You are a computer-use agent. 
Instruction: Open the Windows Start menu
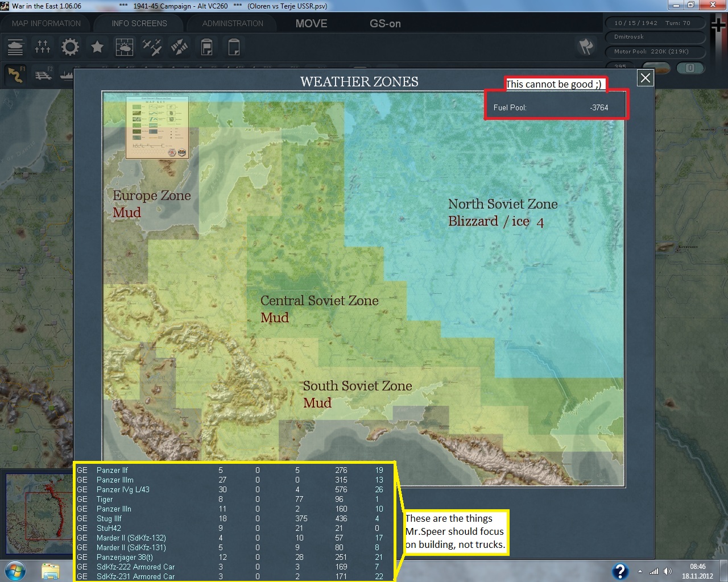click(14, 571)
